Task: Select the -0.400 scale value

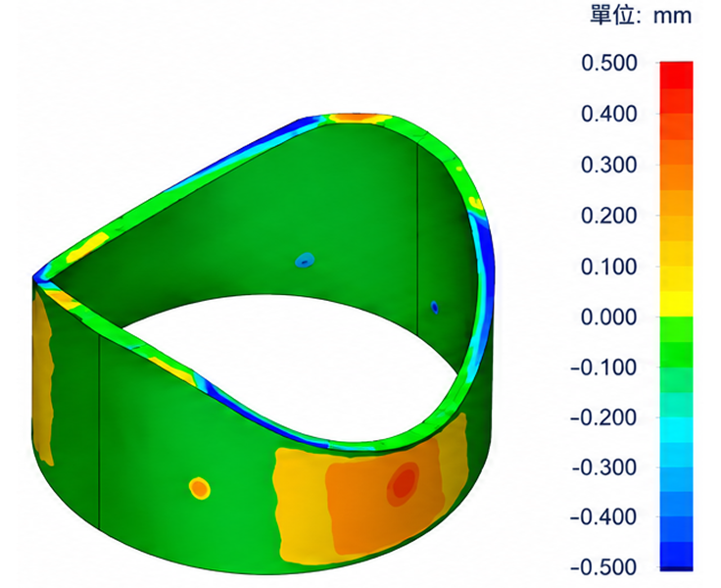Action: click(603, 517)
